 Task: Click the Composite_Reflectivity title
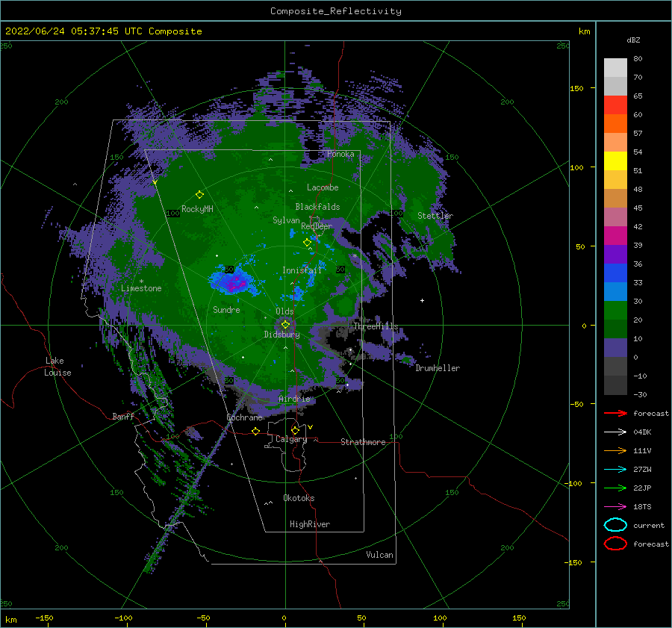point(336,11)
